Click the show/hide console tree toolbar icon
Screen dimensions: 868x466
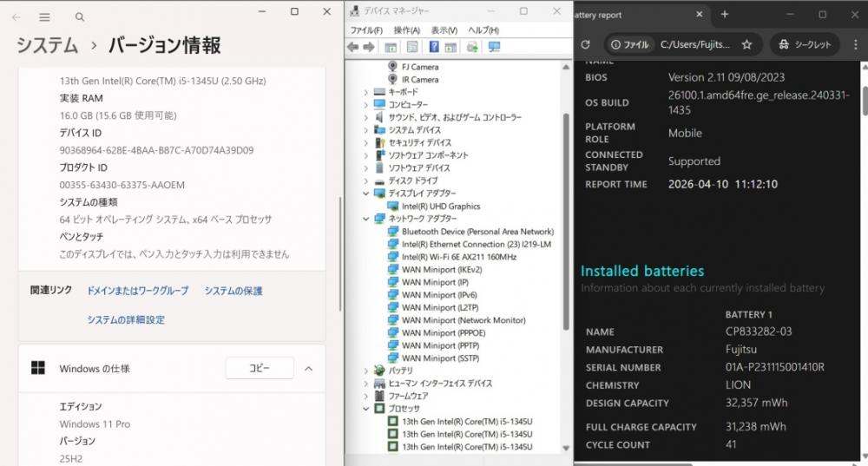click(391, 47)
